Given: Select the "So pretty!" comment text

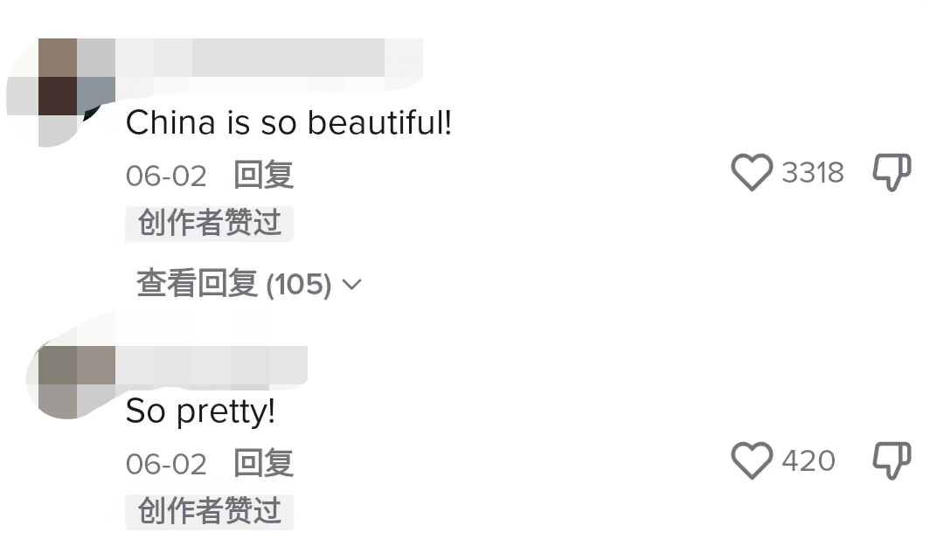Looking at the screenshot, I should [200, 411].
